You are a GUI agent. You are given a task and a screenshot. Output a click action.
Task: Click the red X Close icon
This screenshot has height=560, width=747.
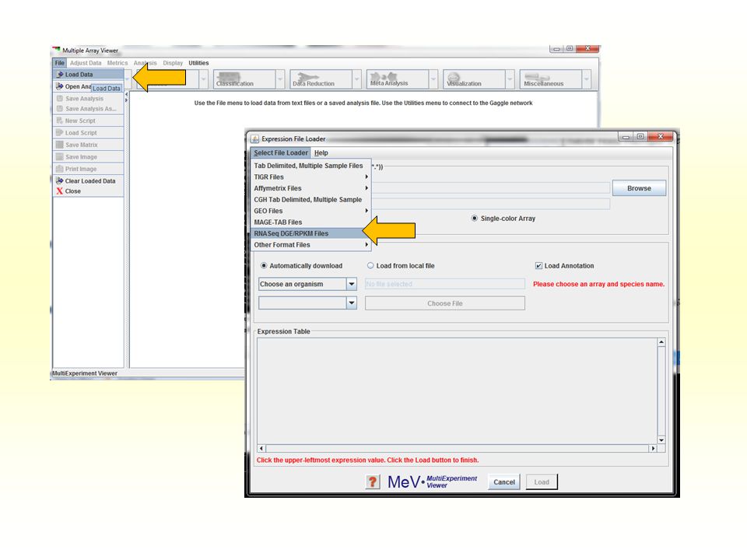click(x=60, y=191)
